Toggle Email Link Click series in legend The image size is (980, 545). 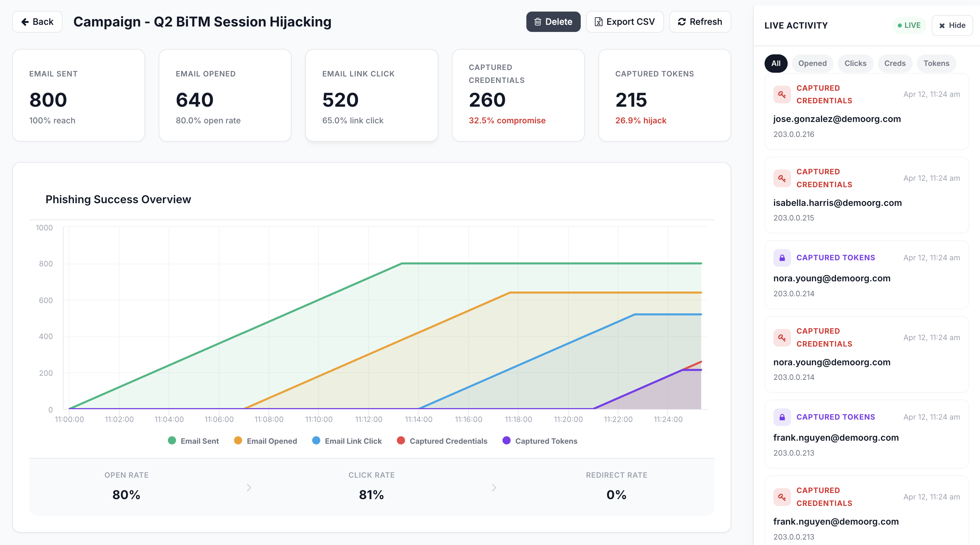point(347,441)
